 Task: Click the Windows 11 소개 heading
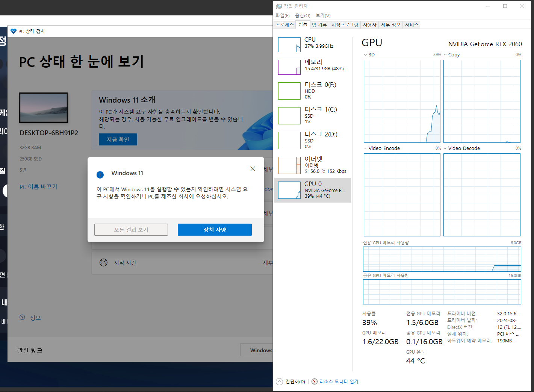(127, 100)
